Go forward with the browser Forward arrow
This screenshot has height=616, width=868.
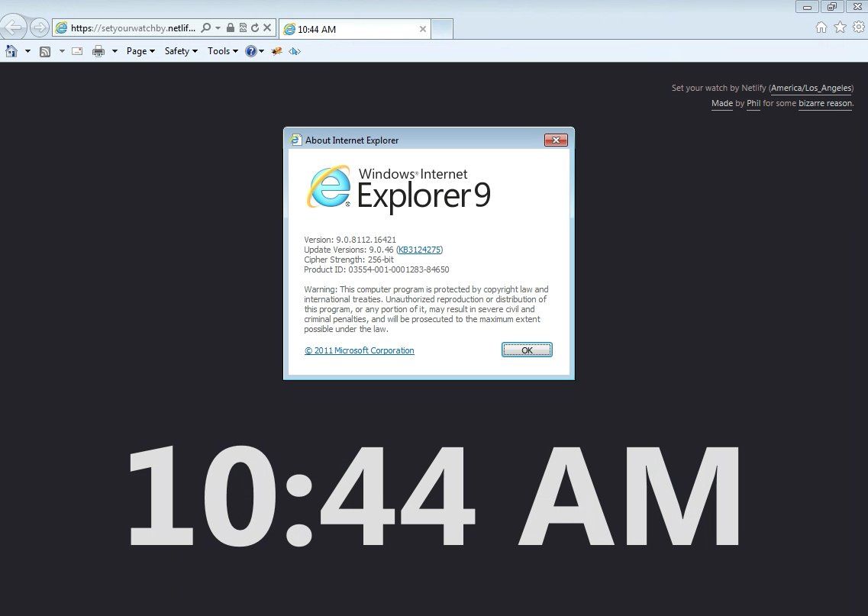coord(39,27)
